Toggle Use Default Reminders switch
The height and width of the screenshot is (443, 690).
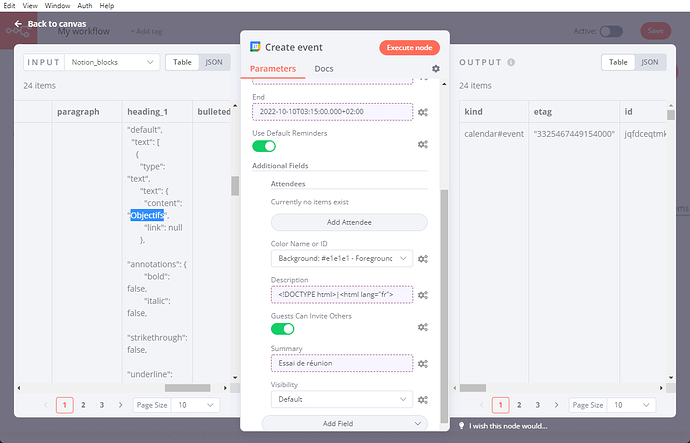pos(264,146)
